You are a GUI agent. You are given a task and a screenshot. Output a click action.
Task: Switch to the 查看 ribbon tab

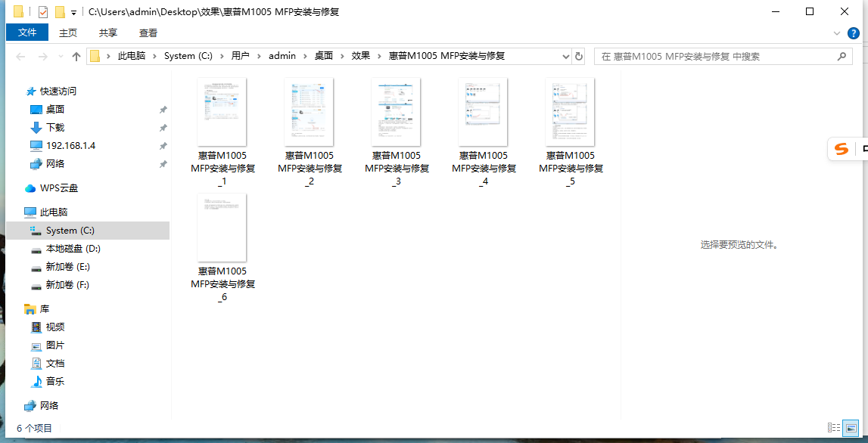pos(148,33)
